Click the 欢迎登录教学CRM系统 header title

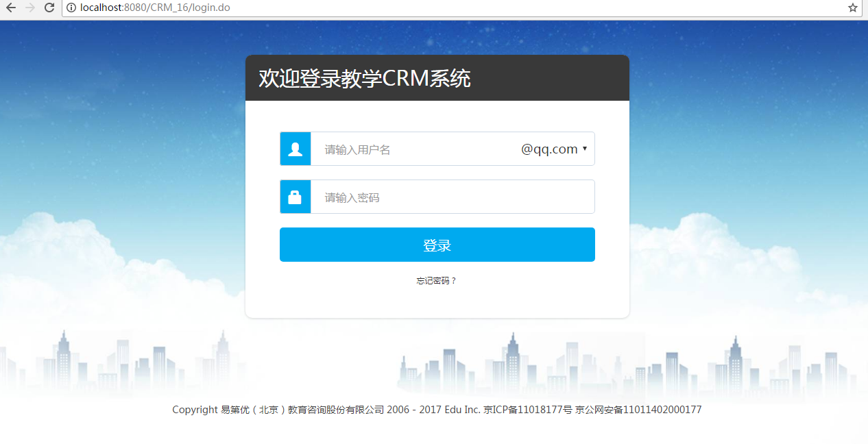365,78
